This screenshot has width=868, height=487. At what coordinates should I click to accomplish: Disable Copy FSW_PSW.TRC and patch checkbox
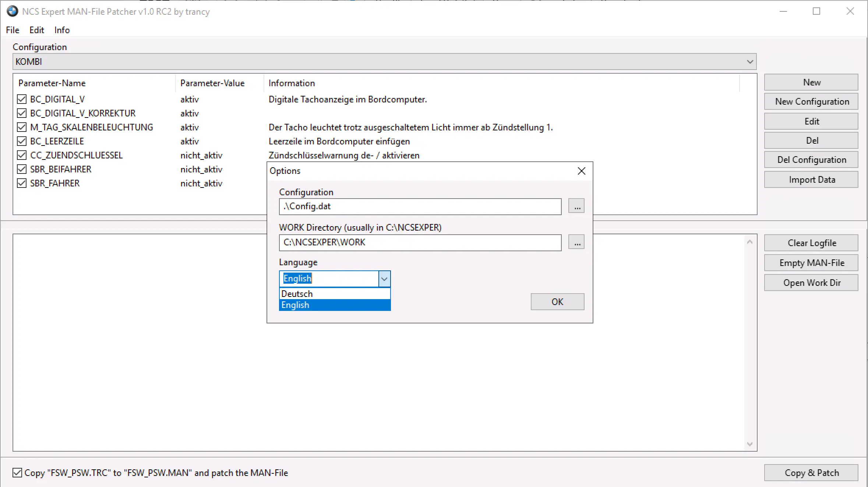tap(17, 473)
